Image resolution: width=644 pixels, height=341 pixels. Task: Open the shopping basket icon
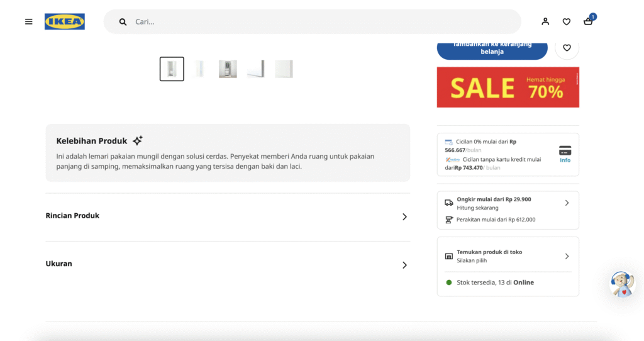click(588, 21)
